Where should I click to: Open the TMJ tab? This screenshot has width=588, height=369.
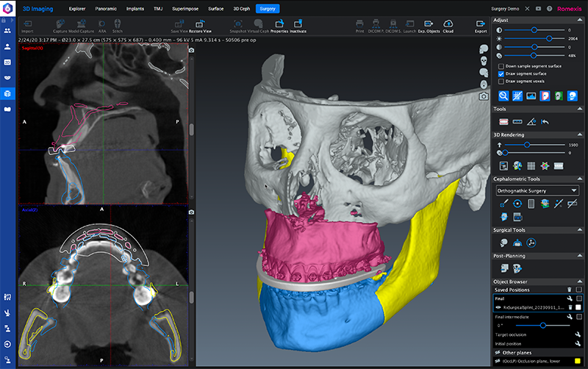coord(158,9)
